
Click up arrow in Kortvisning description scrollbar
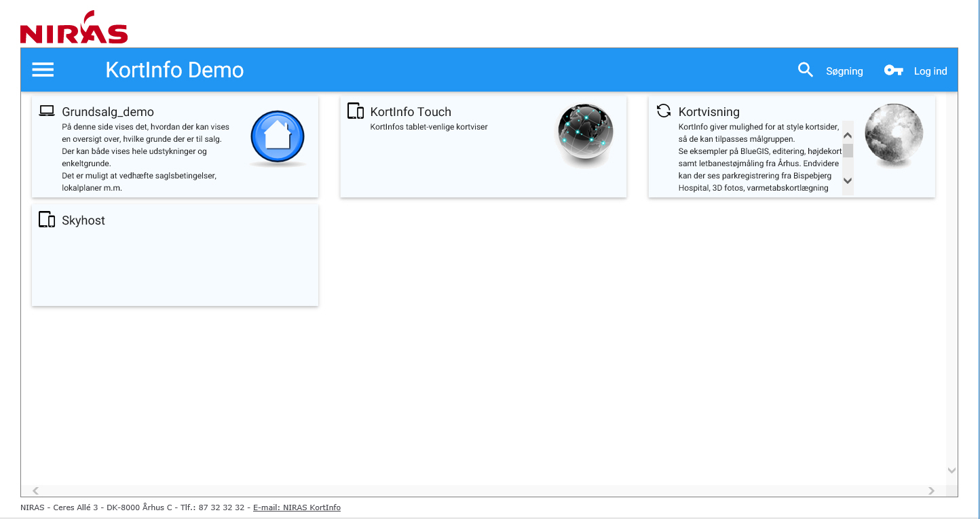click(x=848, y=135)
